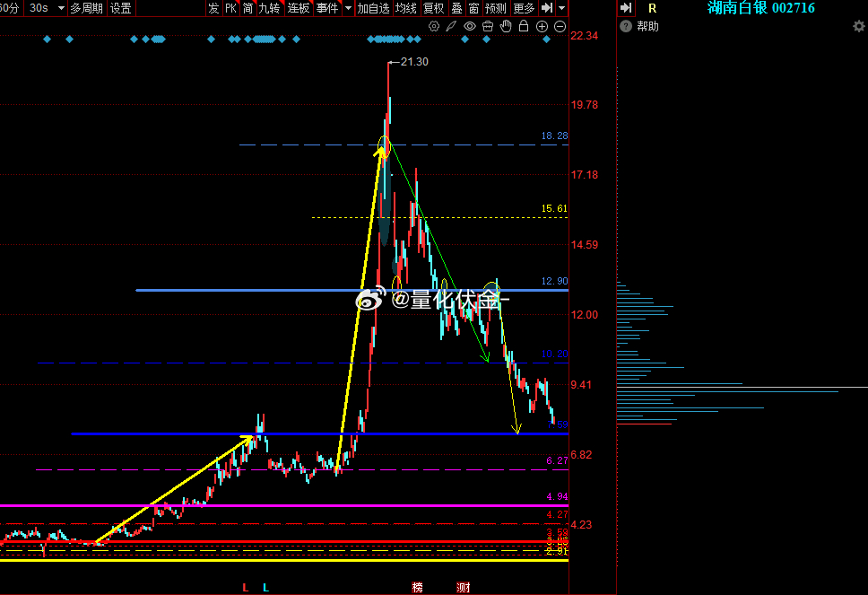Click the 18.28 dashed line label
The image size is (868, 595).
tap(554, 136)
